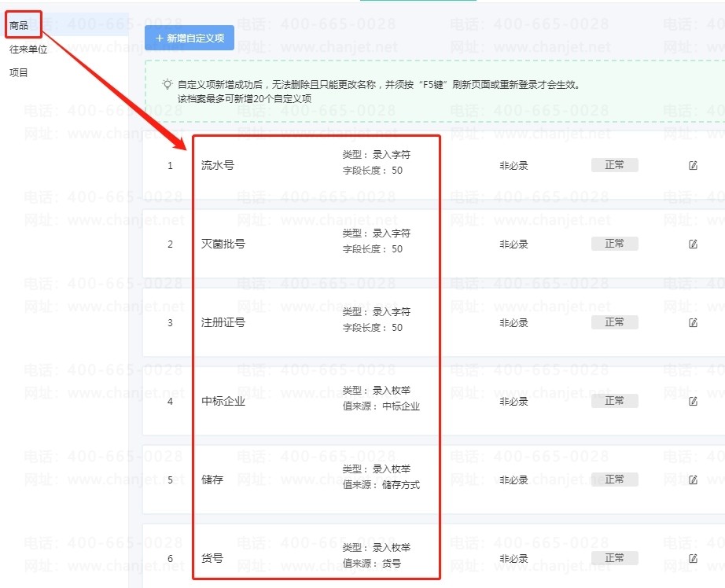725x588 pixels.
Task: Click the 注册证号 field name
Action: tap(223, 322)
